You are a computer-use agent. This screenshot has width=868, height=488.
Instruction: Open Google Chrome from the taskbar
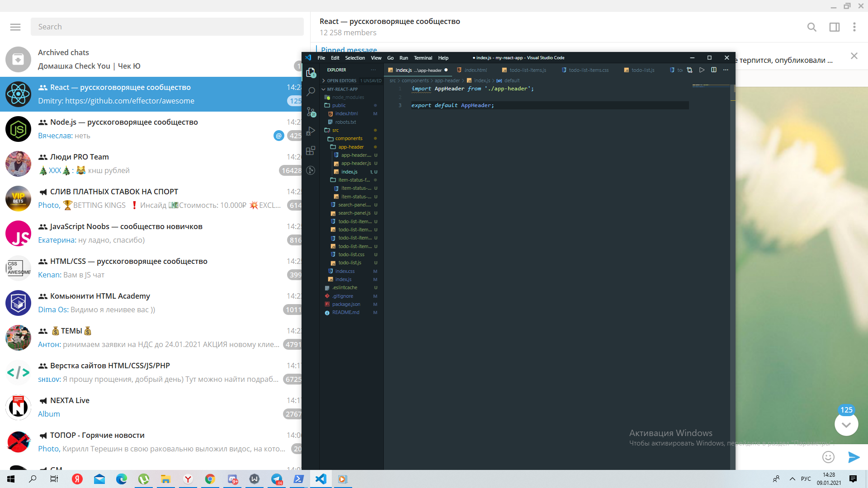coord(210,479)
